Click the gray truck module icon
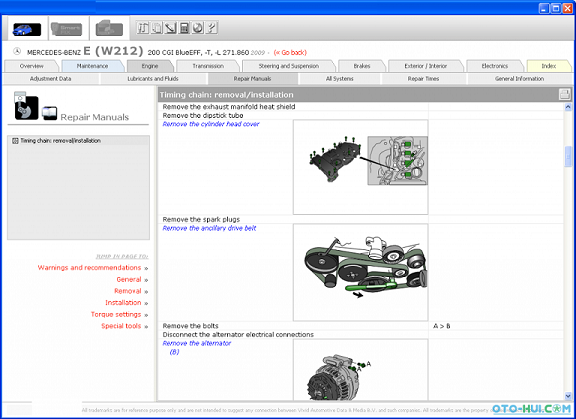576x419 pixels. point(109,28)
